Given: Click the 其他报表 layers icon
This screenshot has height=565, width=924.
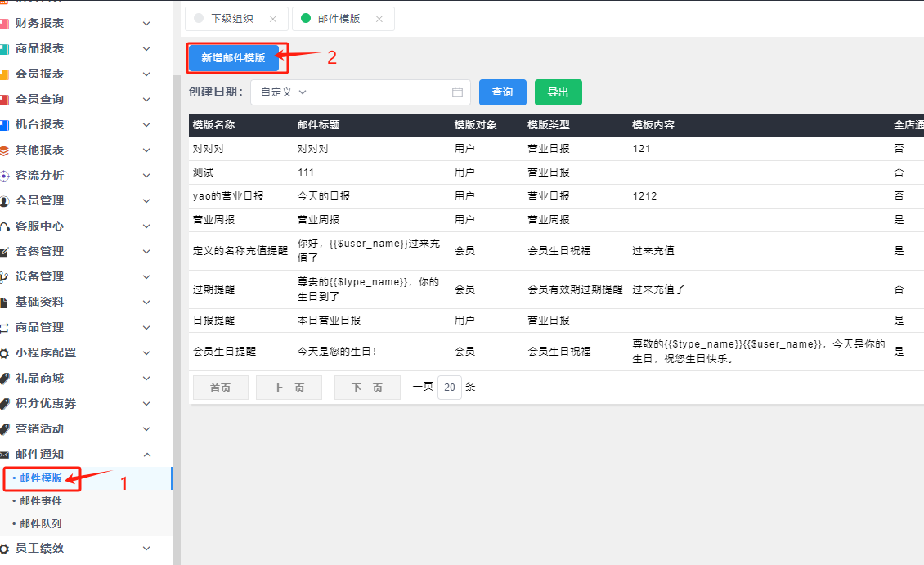Looking at the screenshot, I should [4, 150].
